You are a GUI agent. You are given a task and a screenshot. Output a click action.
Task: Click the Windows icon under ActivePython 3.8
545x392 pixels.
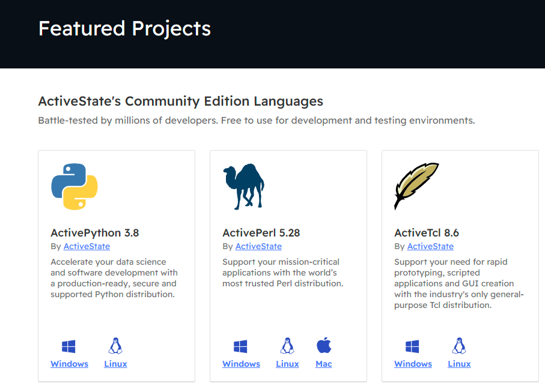[69, 346]
